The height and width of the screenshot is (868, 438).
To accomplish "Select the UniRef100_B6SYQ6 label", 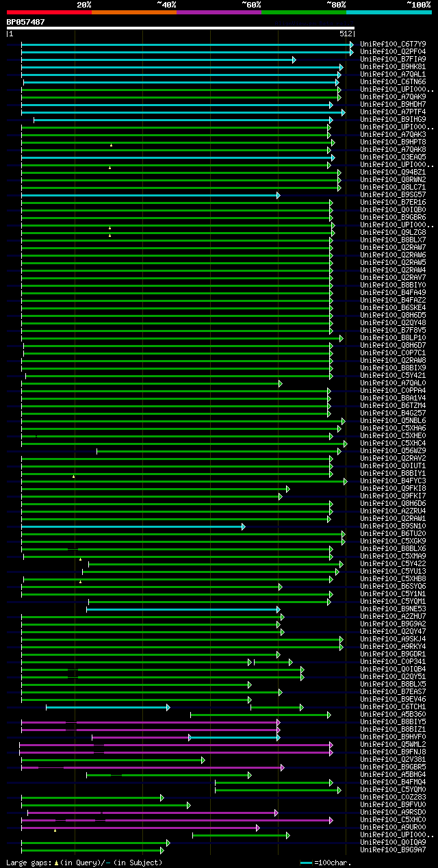I will pyautogui.click(x=394, y=586).
